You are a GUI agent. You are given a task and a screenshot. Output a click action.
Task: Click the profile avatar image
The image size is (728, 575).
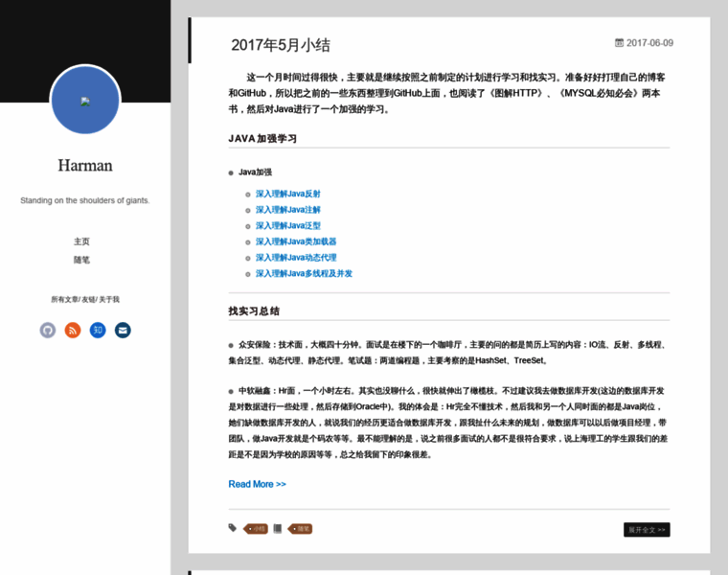coord(85,101)
